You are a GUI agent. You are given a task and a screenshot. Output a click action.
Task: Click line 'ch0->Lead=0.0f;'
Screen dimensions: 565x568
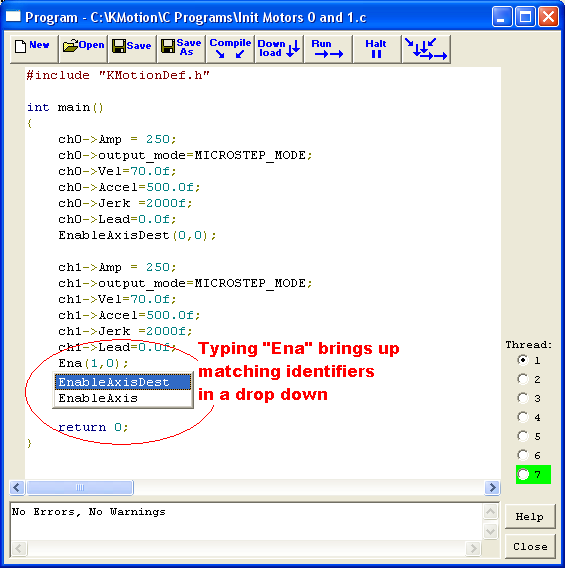tap(117, 219)
